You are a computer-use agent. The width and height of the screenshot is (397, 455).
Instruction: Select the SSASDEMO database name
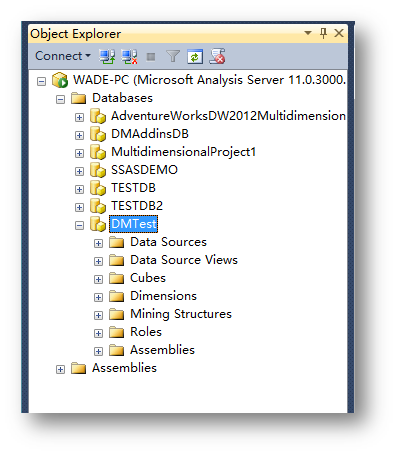pos(144,170)
